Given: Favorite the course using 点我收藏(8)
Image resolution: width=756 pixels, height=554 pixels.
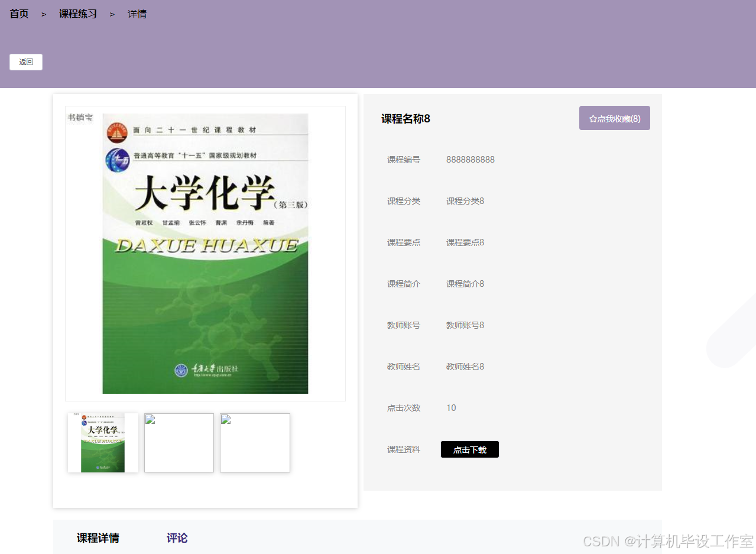Looking at the screenshot, I should tap(615, 118).
